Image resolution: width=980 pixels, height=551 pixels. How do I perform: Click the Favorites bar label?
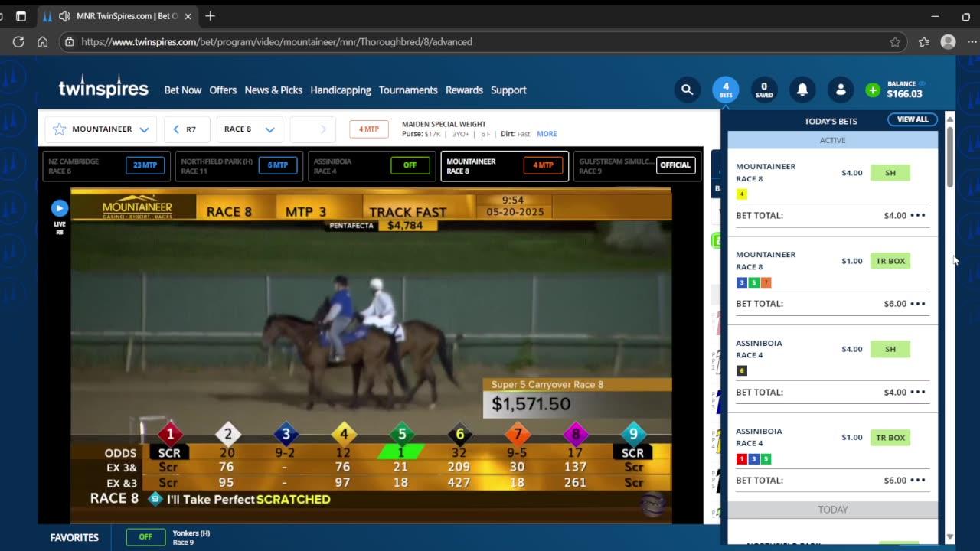[x=74, y=537]
